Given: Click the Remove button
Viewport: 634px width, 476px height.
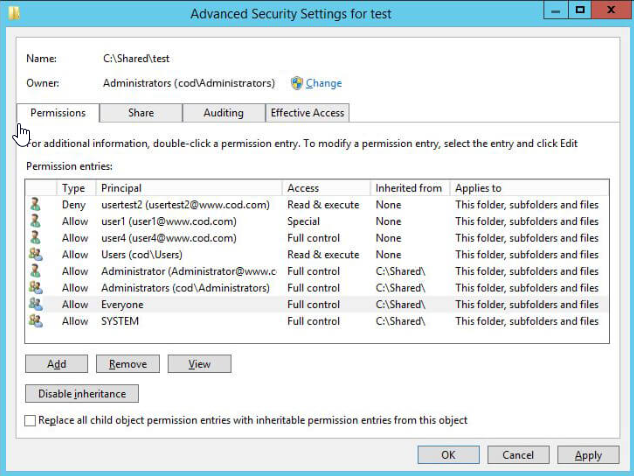Looking at the screenshot, I should coord(128,364).
